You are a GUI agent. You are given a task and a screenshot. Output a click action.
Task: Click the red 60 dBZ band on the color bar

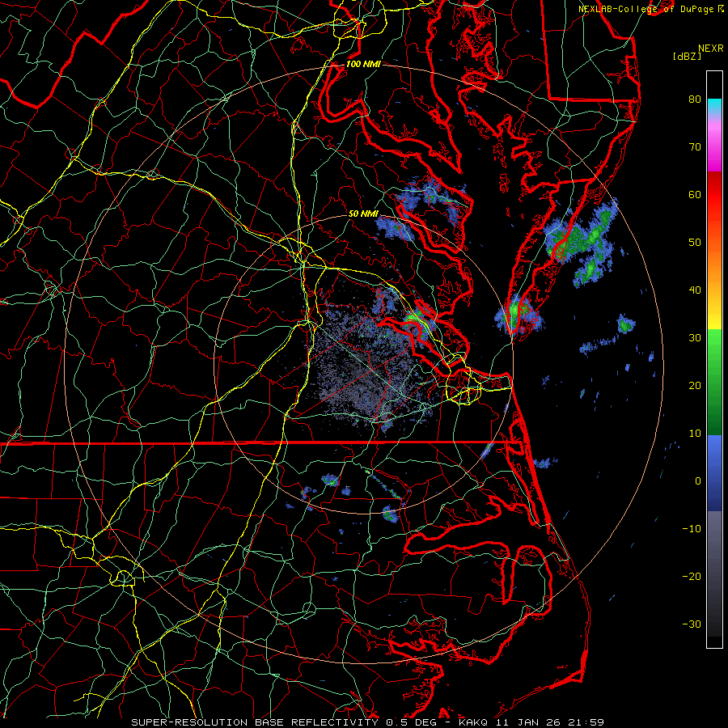(x=714, y=194)
